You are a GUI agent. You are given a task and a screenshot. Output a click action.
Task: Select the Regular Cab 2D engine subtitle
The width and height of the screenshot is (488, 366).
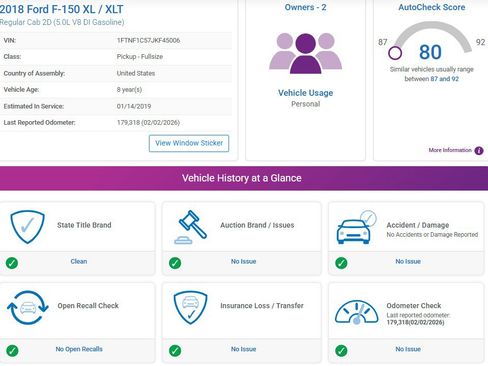(x=62, y=22)
